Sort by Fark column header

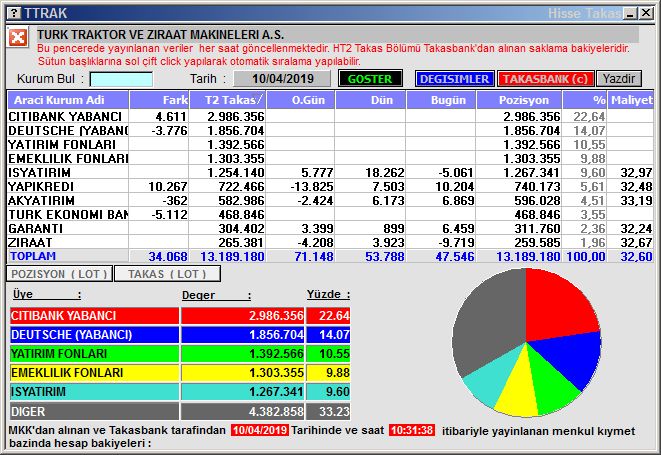coord(159,100)
